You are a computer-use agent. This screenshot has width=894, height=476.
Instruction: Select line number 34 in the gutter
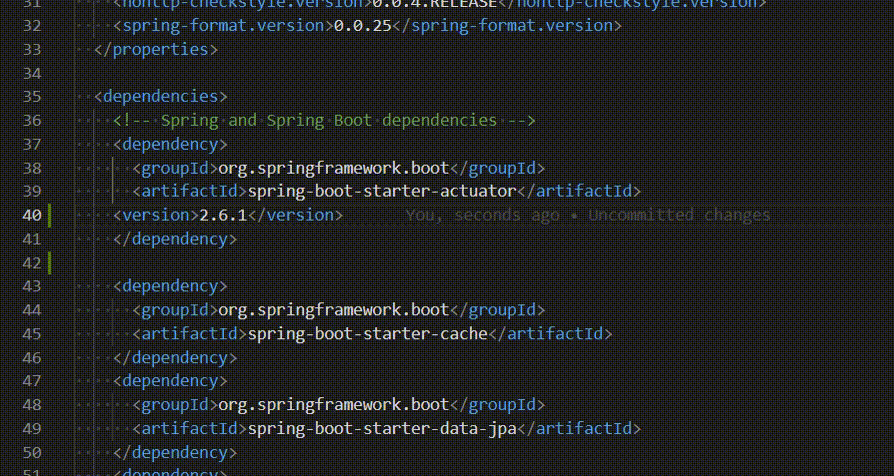tap(32, 74)
